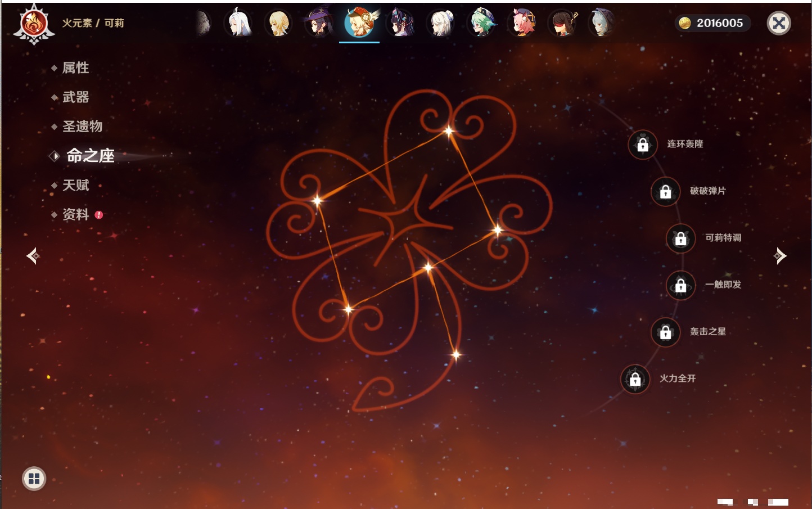Select the green-haired character avatar with glasses
This screenshot has width=812, height=509.
[x=482, y=23]
